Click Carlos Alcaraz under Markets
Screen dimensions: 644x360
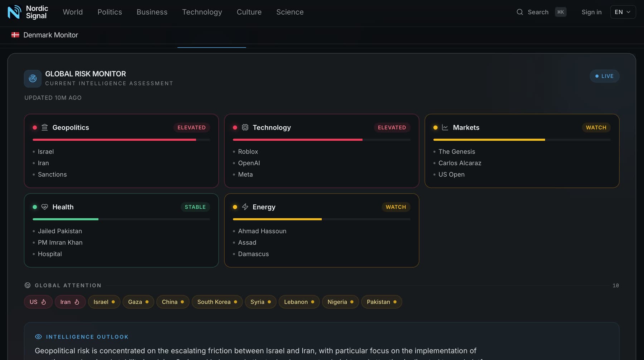tap(460, 163)
